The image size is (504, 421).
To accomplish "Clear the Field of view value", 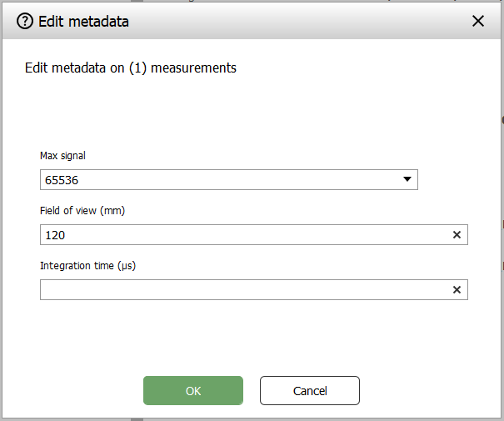I will click(x=457, y=235).
